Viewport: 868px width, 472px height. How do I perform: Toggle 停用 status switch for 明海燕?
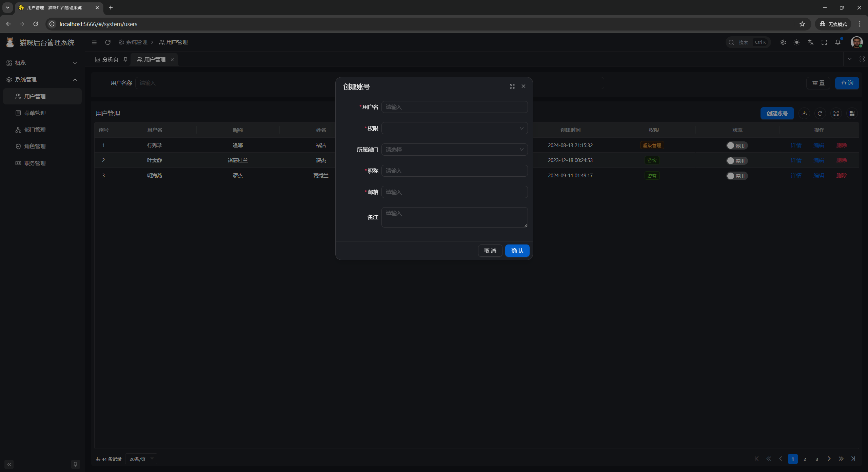tap(736, 176)
